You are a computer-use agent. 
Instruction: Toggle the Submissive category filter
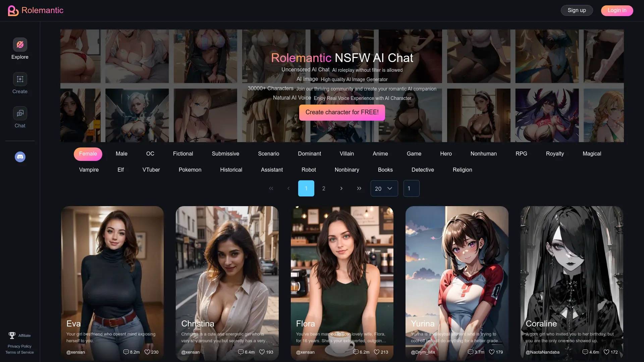tap(225, 154)
